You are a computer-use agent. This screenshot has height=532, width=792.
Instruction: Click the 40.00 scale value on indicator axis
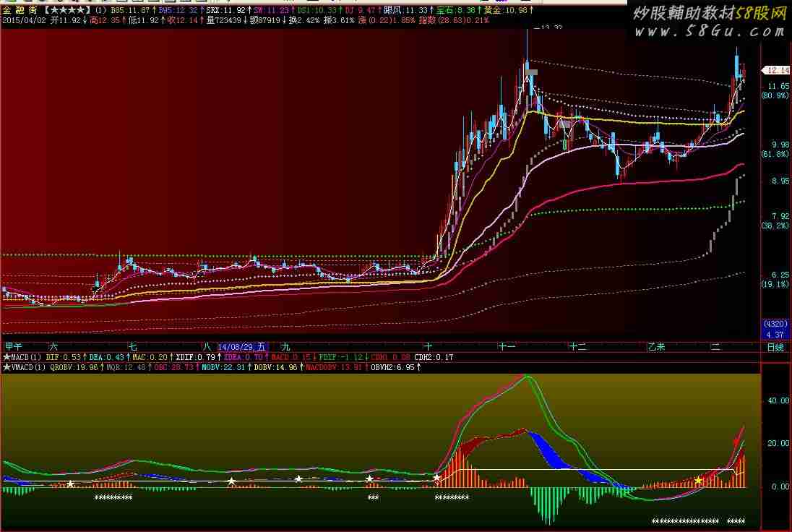tap(778, 400)
